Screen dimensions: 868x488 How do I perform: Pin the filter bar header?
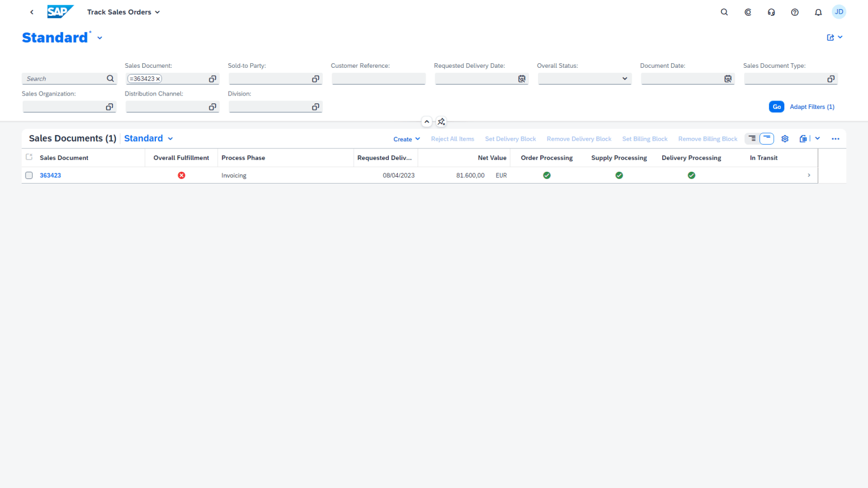[441, 121]
